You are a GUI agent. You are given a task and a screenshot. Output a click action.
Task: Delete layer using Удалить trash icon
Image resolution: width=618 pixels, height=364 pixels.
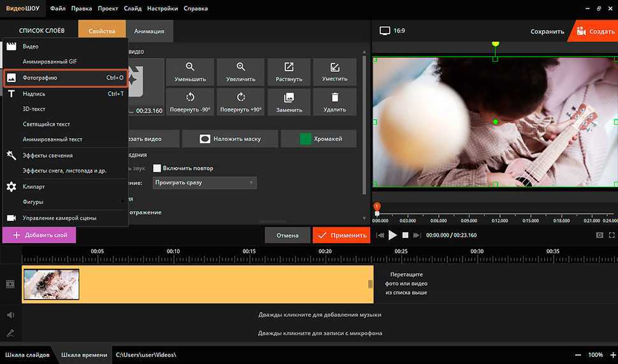(334, 102)
